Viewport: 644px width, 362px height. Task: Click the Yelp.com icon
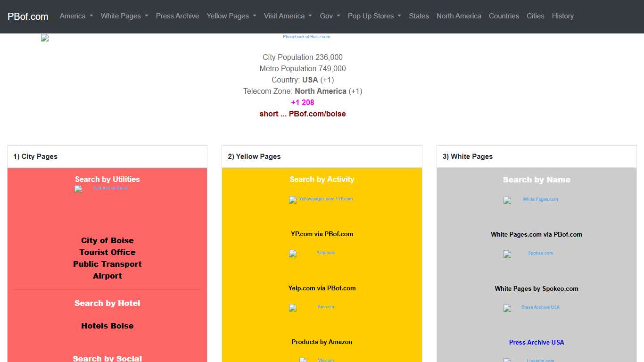pyautogui.click(x=293, y=254)
